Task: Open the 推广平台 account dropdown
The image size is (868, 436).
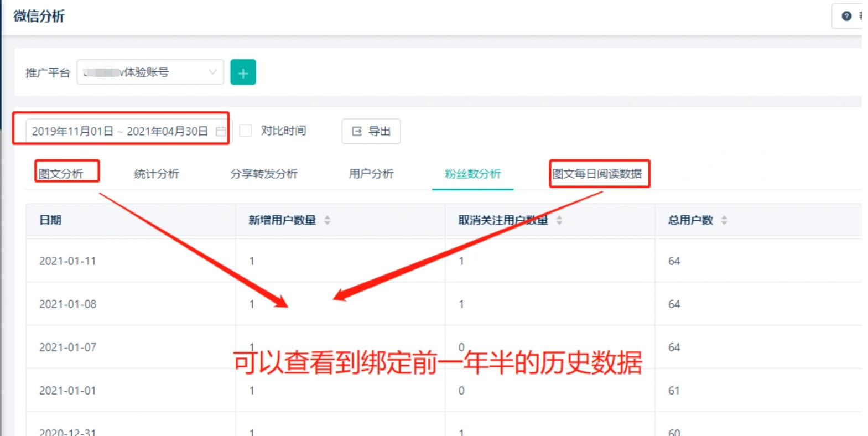Action: (150, 72)
